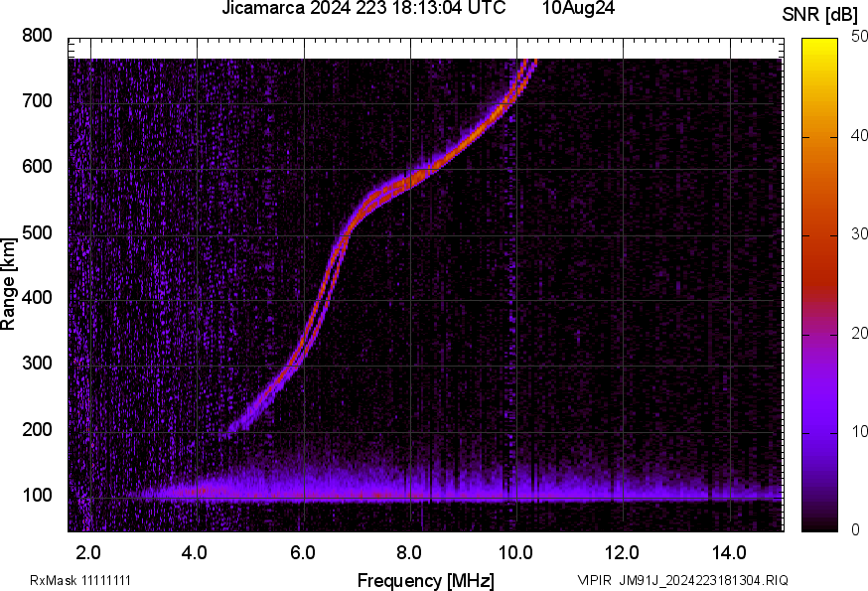Click the Jicamarca 2024 223 18:13:04 UTC title

[363, 8]
